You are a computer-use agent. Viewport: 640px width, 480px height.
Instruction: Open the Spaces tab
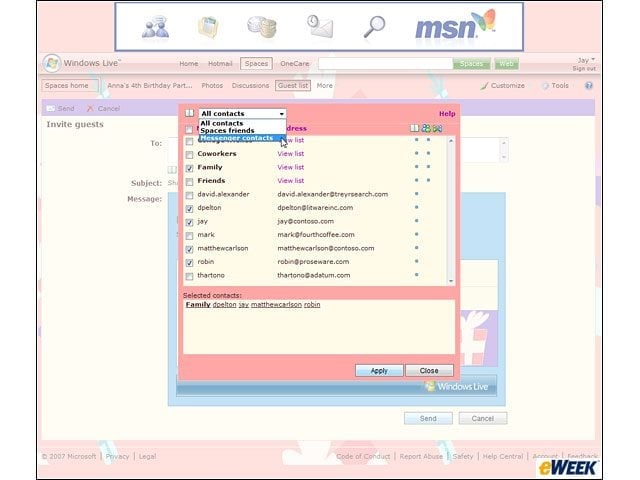pos(256,64)
